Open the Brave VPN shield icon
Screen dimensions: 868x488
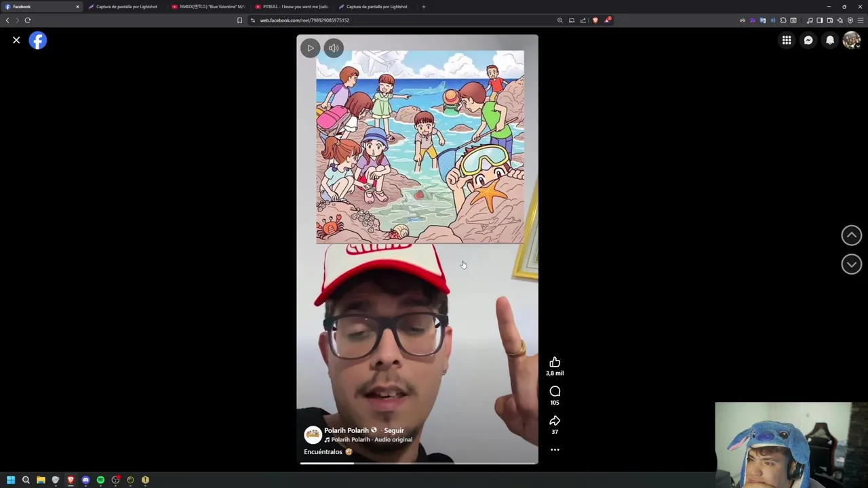click(850, 20)
